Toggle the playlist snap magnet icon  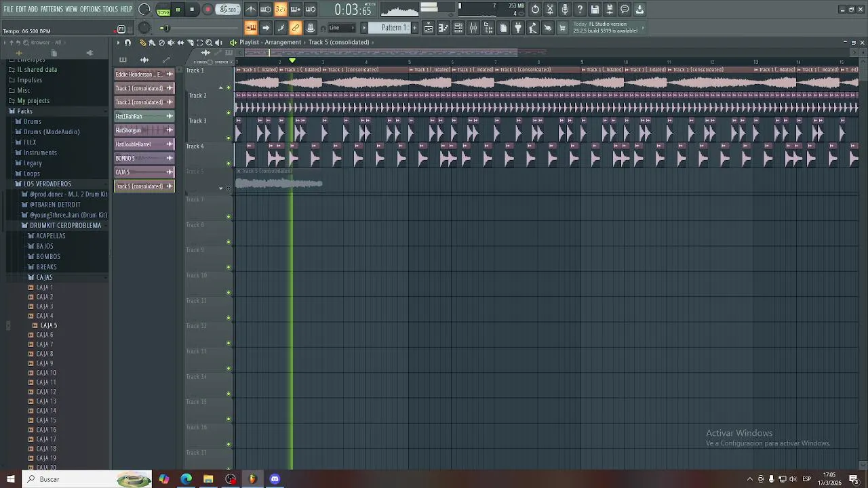point(127,42)
